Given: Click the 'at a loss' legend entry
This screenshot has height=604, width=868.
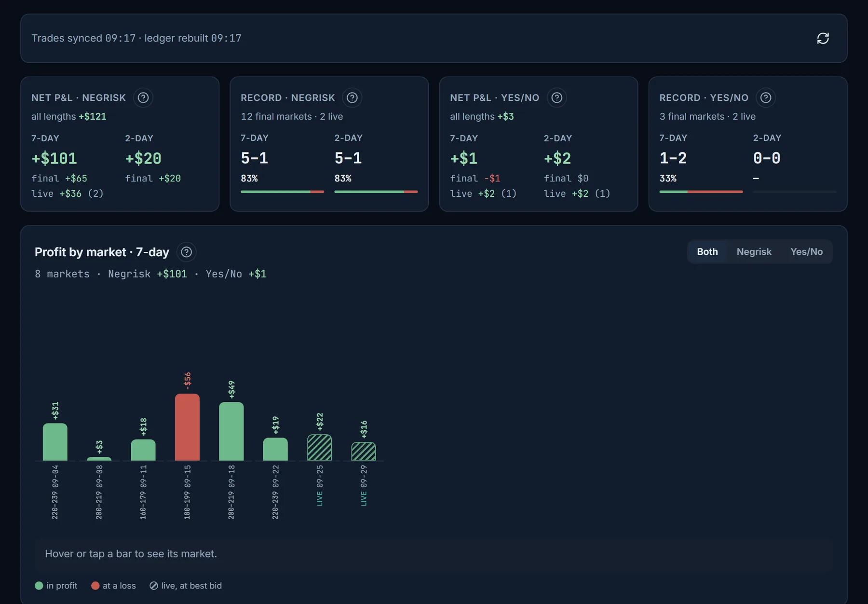Looking at the screenshot, I should point(113,585).
